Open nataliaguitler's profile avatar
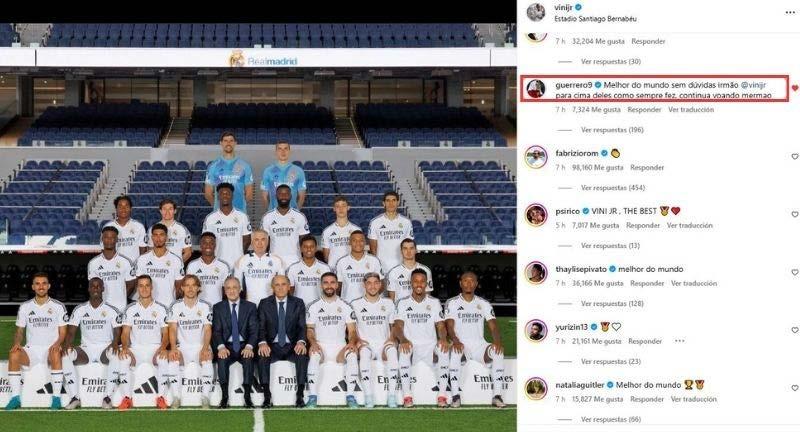This screenshot has height=432, width=800. coord(536,389)
